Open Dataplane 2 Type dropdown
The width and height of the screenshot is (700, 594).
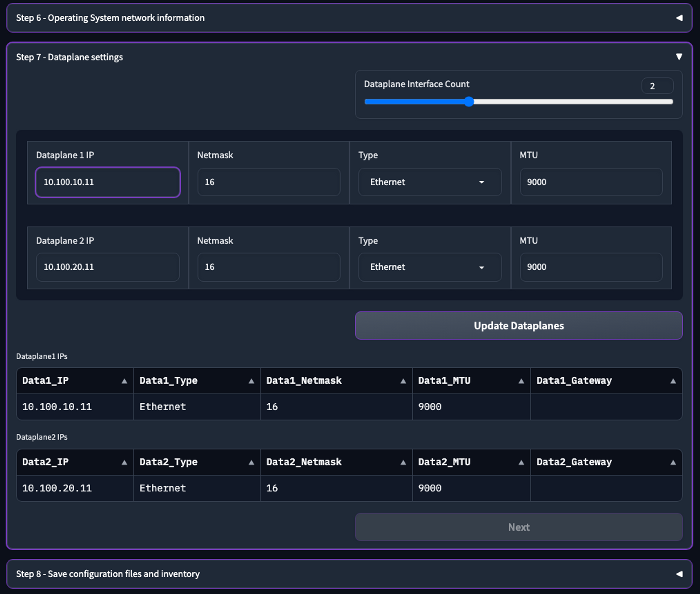(430, 267)
